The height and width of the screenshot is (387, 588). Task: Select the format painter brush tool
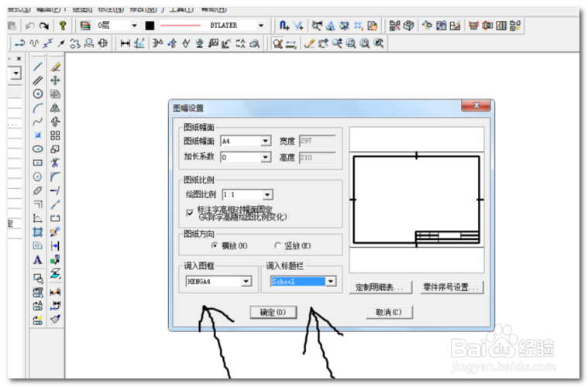(56, 319)
